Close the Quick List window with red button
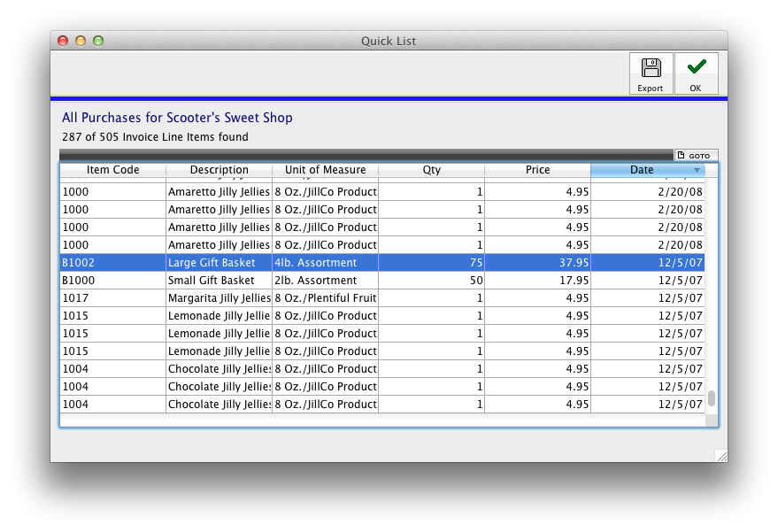This screenshot has height=532, width=778. click(63, 41)
